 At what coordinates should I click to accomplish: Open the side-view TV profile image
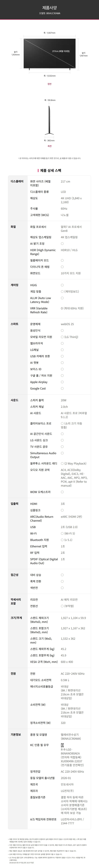(50, 120)
